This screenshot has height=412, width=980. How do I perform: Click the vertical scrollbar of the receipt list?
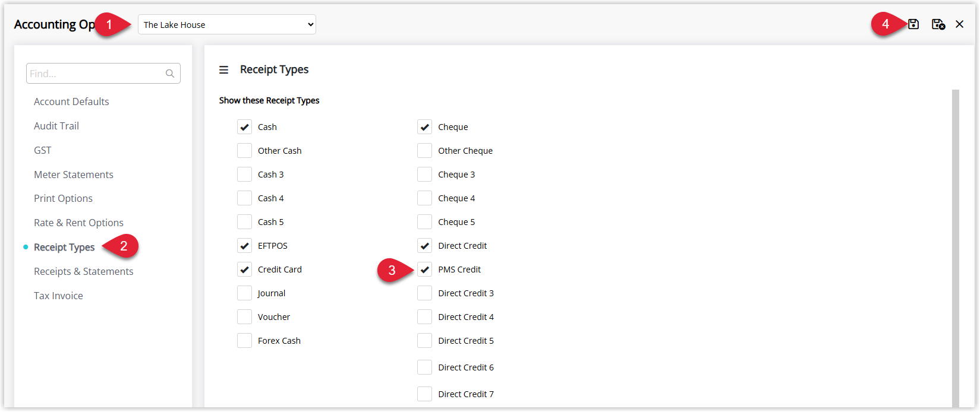click(956, 248)
